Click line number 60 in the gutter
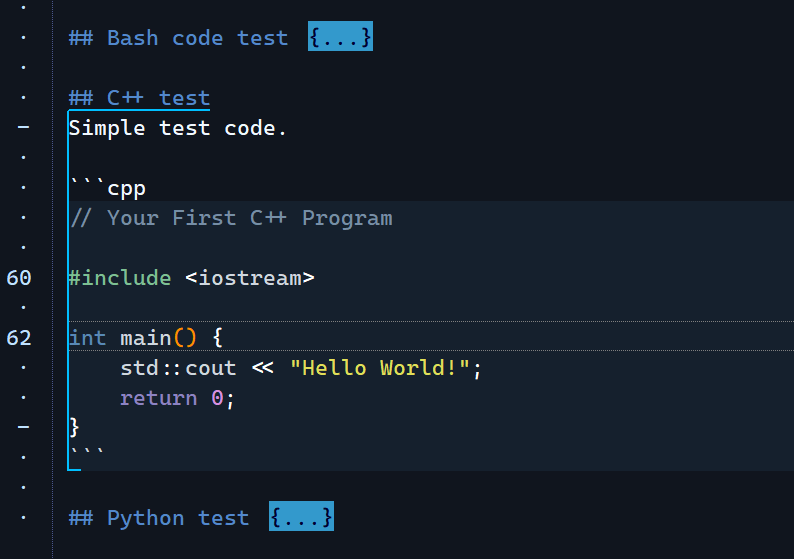The width and height of the screenshot is (794, 559). click(x=19, y=277)
